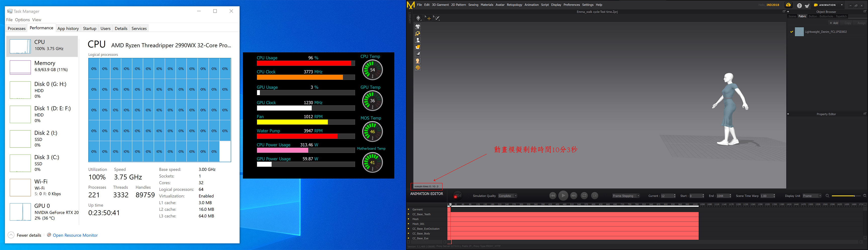The image size is (868, 250).
Task: Select the pin/tack selection tool icon
Action: point(437,18)
